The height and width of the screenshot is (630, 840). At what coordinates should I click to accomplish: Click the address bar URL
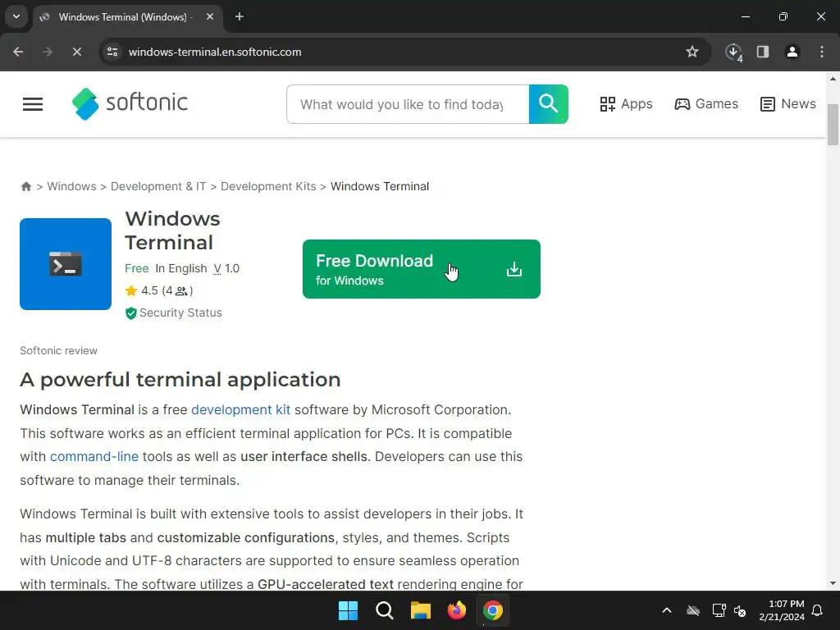[215, 52]
